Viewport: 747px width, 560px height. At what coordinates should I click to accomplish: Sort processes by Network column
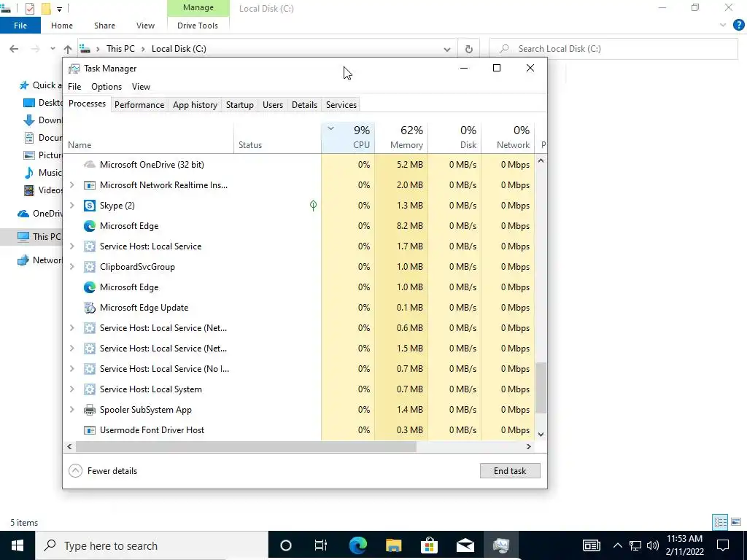[508, 137]
